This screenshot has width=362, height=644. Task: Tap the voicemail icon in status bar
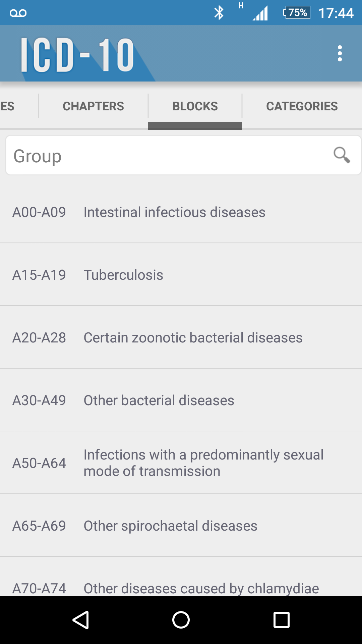(x=18, y=13)
